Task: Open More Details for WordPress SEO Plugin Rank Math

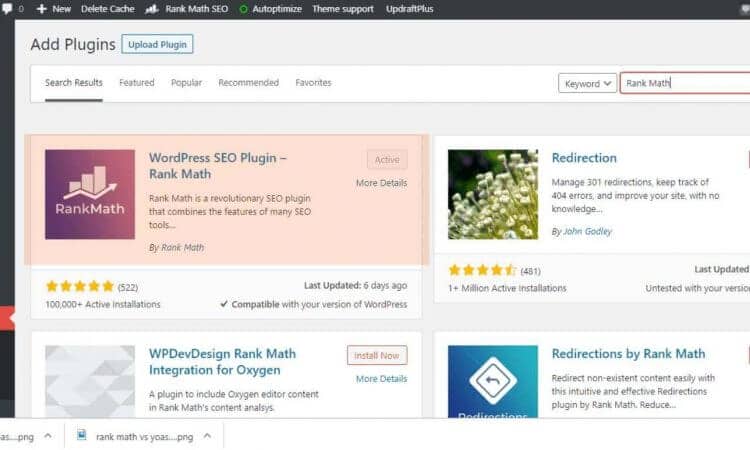Action: [381, 183]
